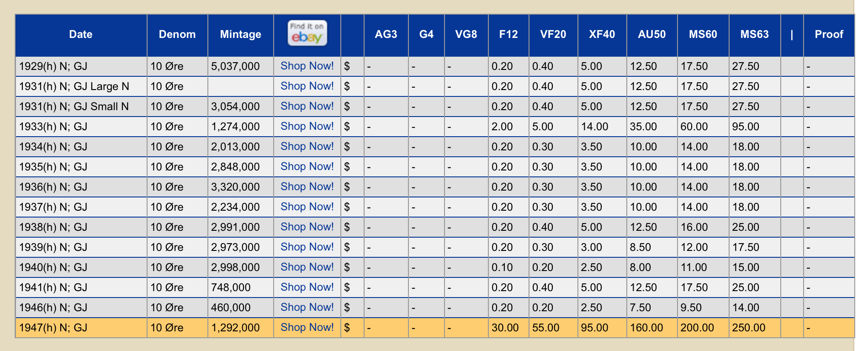Click Shop Now for 1936(h) coin
The height and width of the screenshot is (351, 868).
(307, 186)
